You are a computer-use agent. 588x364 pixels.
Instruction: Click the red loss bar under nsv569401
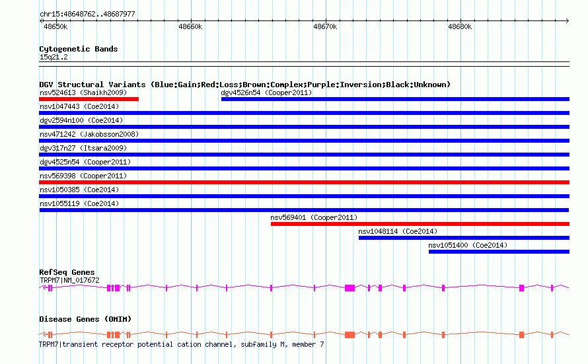(x=420, y=224)
